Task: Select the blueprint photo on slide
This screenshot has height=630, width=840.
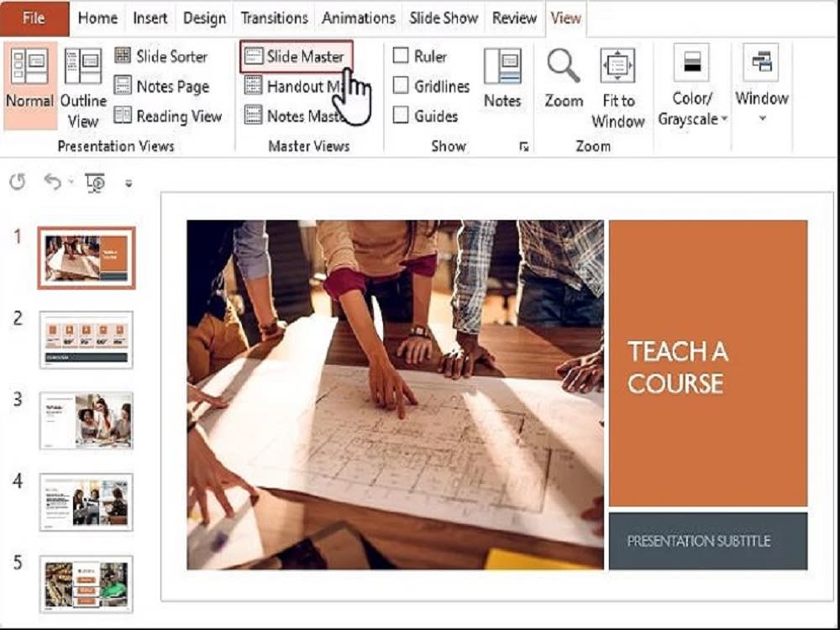Action: pos(396,395)
